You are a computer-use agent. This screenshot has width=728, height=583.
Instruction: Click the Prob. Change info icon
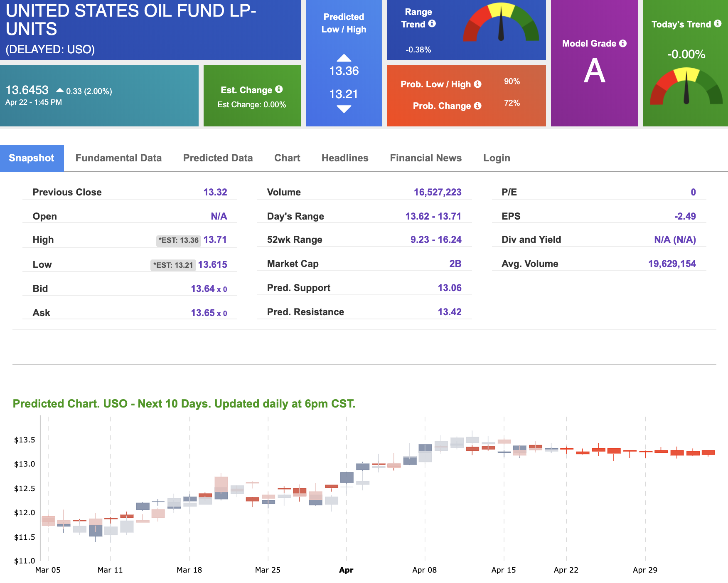[478, 106]
